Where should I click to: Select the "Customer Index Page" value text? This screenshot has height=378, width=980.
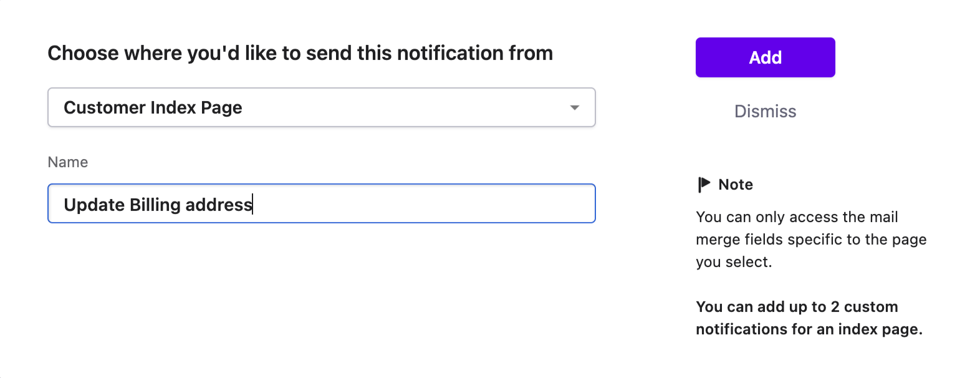pyautogui.click(x=153, y=107)
